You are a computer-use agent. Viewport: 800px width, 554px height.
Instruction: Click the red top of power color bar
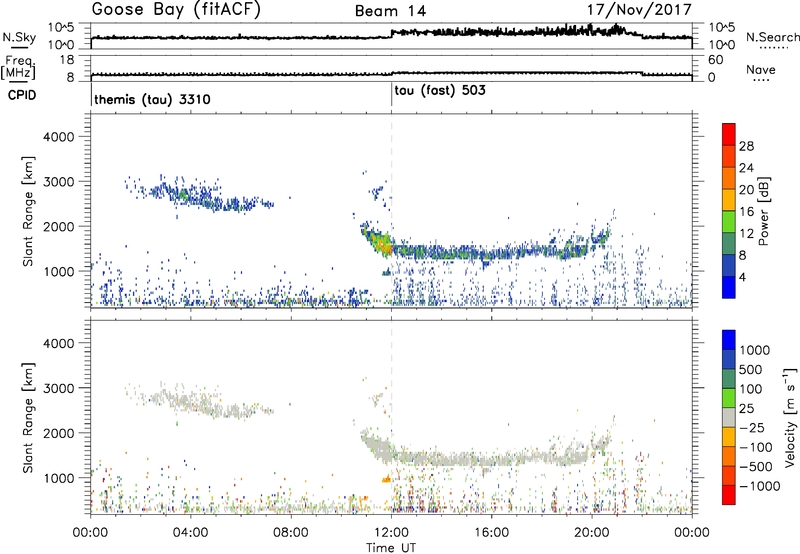[x=729, y=134]
